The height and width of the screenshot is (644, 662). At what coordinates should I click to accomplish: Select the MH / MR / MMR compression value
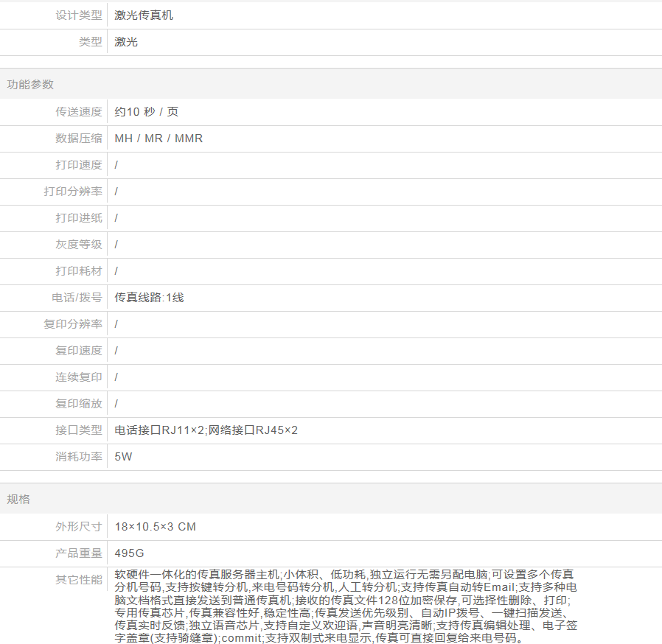(x=158, y=139)
